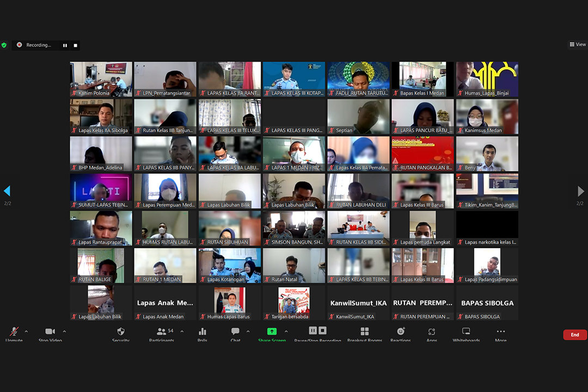Viewport: 588px width, 392px height.
Task: Click the green Share Screen icon
Action: point(272,332)
